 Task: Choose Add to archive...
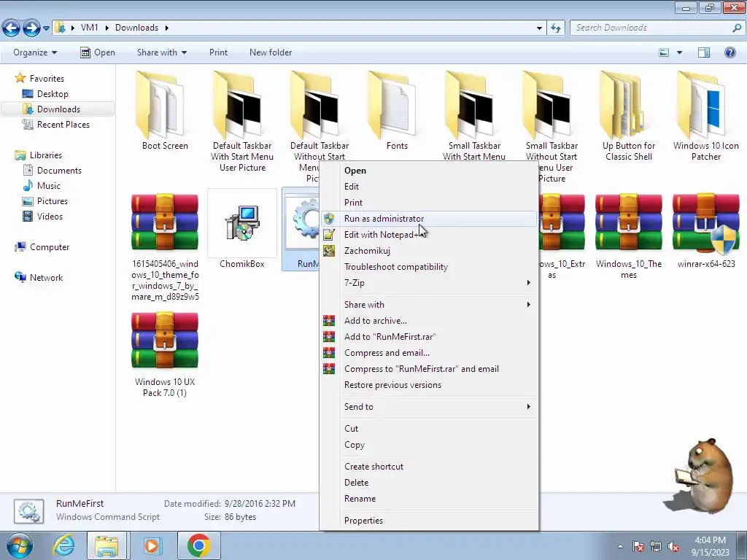(x=429, y=321)
